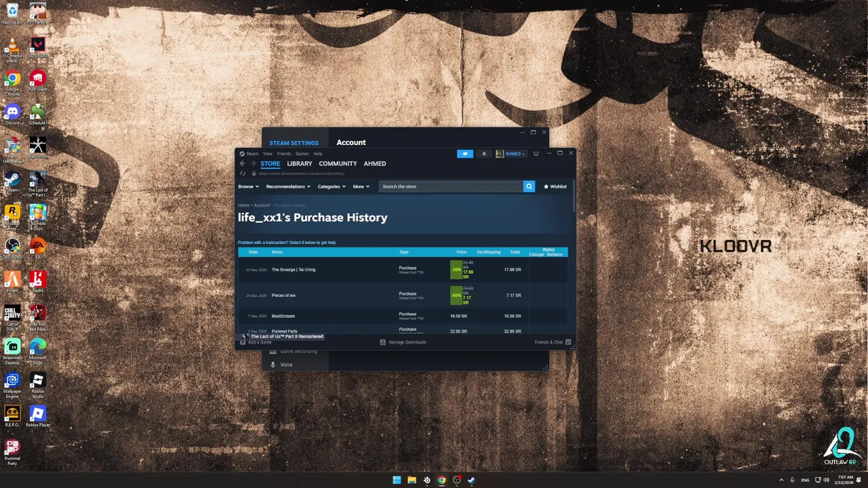Select the VLC media player desktop icon
Image resolution: width=868 pixels, height=488 pixels.
click(x=12, y=51)
